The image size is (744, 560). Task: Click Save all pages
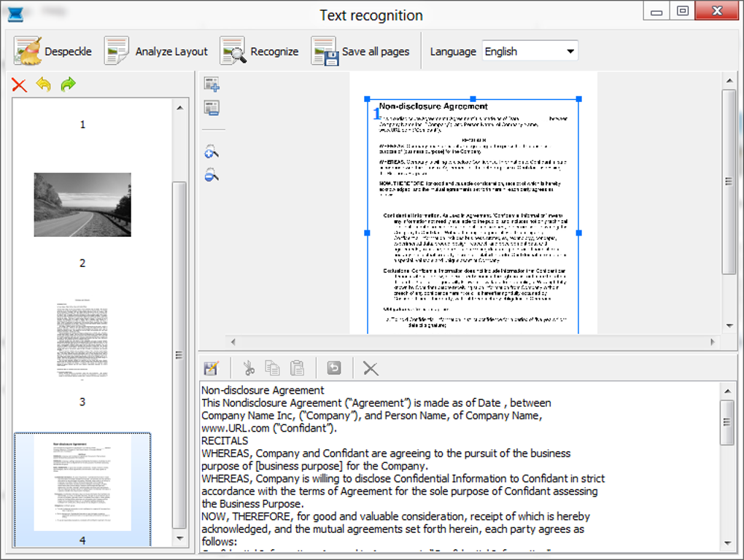click(x=360, y=51)
